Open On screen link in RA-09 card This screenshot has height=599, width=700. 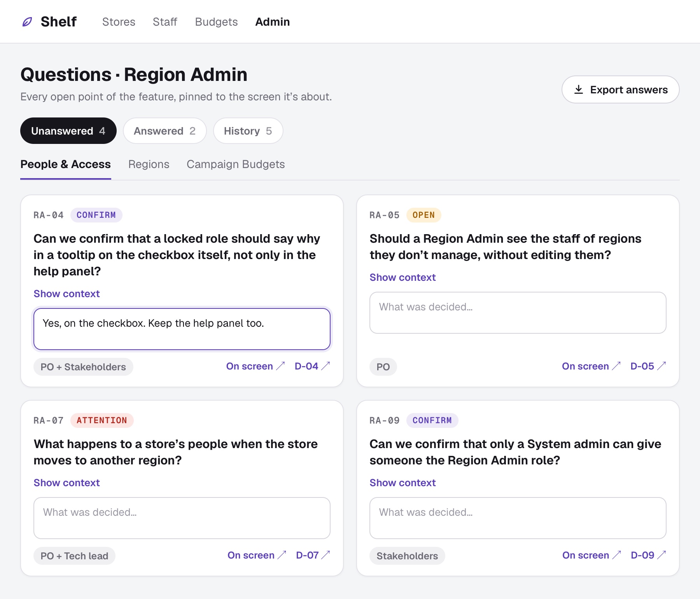[x=591, y=555]
